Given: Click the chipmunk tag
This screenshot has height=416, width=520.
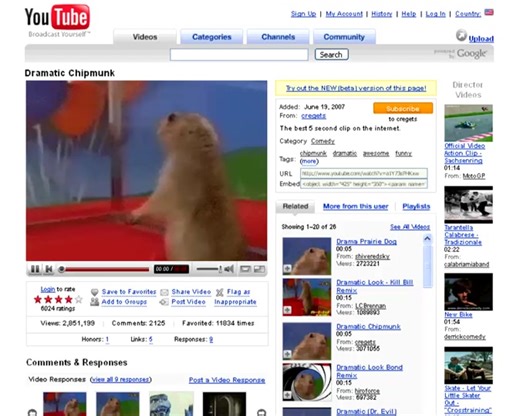Looking at the screenshot, I should [x=313, y=153].
